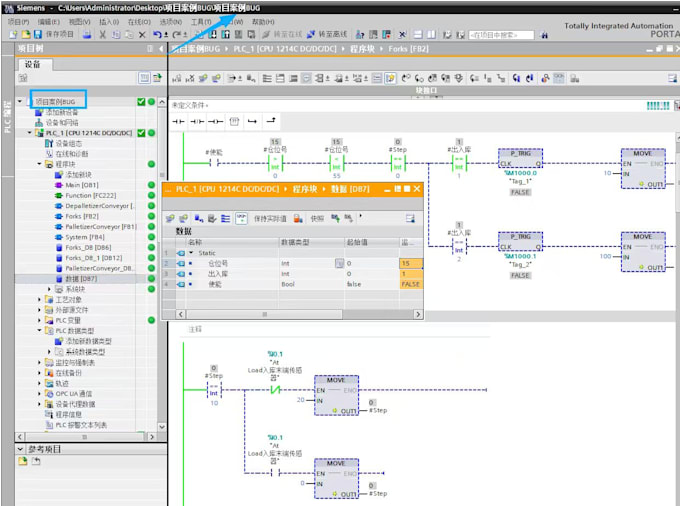Screen dimensions: 680x506
Task: Collapse the Static group in DB7 table
Action: click(x=191, y=253)
